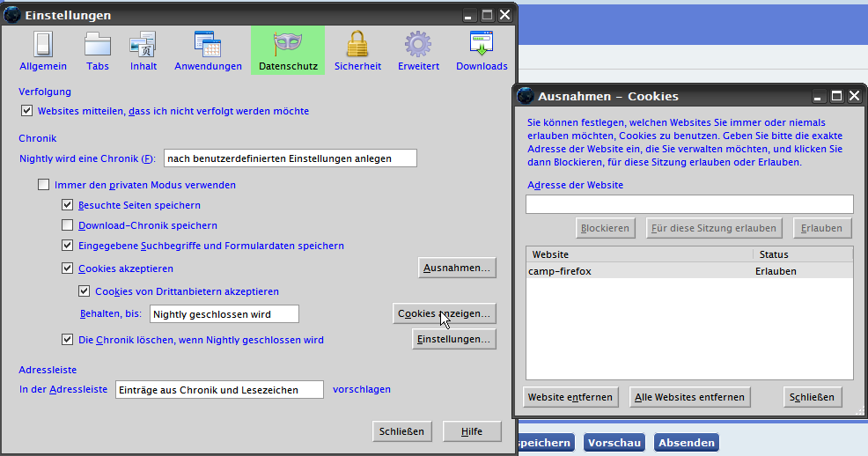Click Einstellungen window title globe icon
The width and height of the screenshot is (868, 456).
[x=11, y=15]
